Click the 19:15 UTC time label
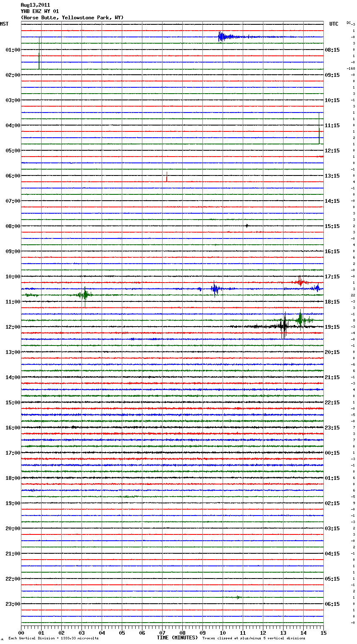The height and width of the screenshot is (644, 357). click(x=332, y=327)
